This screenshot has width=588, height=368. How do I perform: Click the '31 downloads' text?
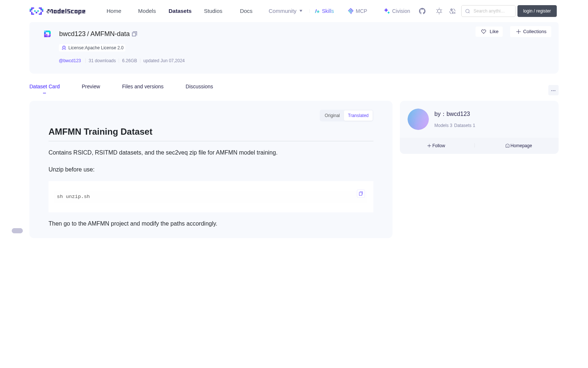click(102, 61)
